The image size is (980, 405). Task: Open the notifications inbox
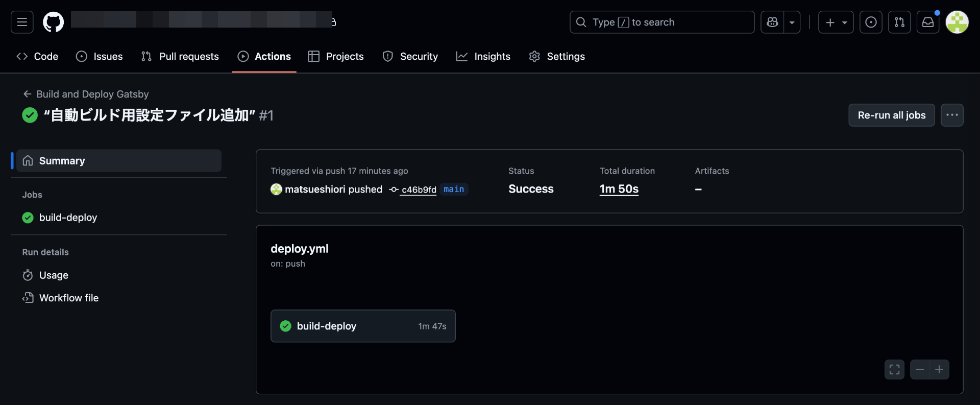tap(928, 22)
